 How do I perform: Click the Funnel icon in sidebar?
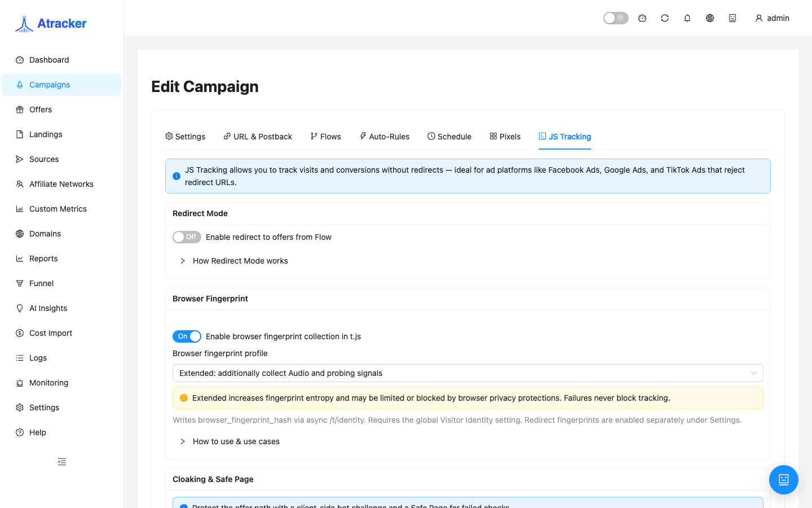(x=20, y=283)
